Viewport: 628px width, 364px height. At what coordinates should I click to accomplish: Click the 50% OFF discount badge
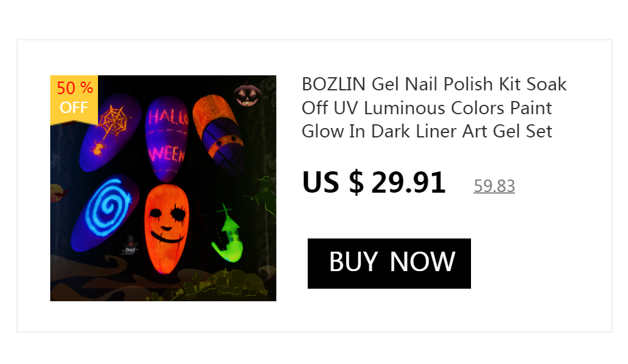coord(74,98)
